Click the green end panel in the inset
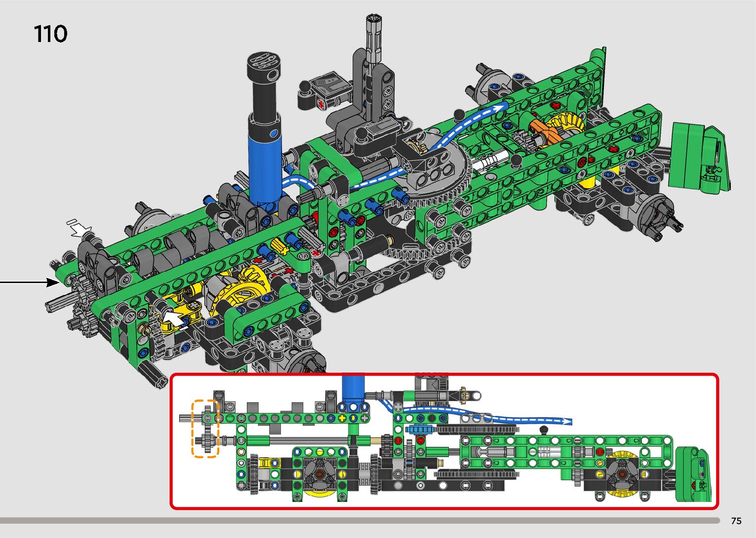Screen dimensions: 756x538 694,474
